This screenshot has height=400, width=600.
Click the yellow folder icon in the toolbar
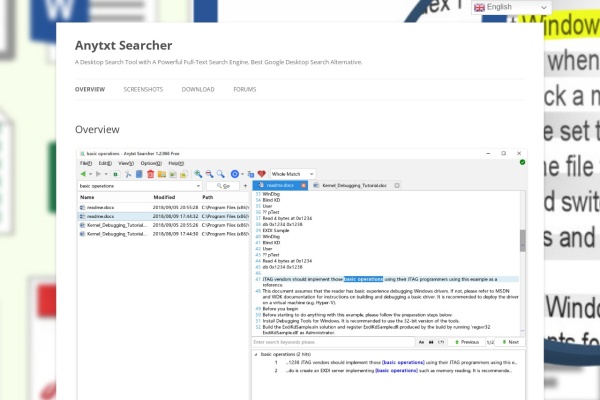[x=162, y=174]
